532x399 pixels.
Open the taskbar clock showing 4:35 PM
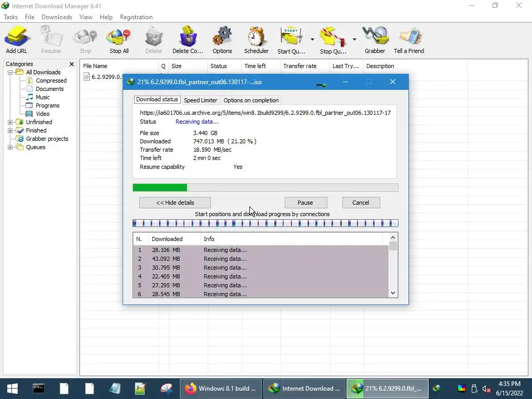[509, 389]
